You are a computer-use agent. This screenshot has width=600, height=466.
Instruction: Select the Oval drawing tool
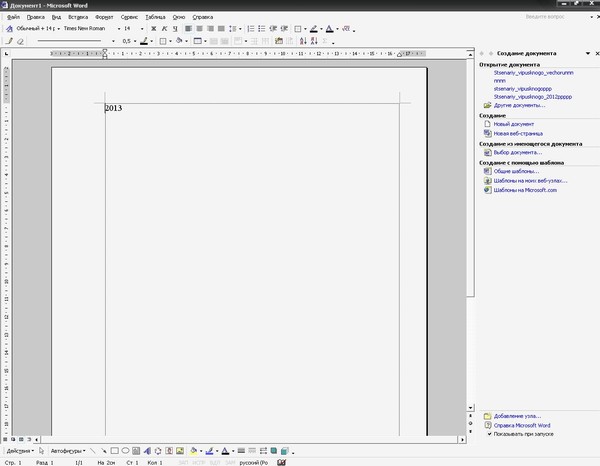(125, 451)
